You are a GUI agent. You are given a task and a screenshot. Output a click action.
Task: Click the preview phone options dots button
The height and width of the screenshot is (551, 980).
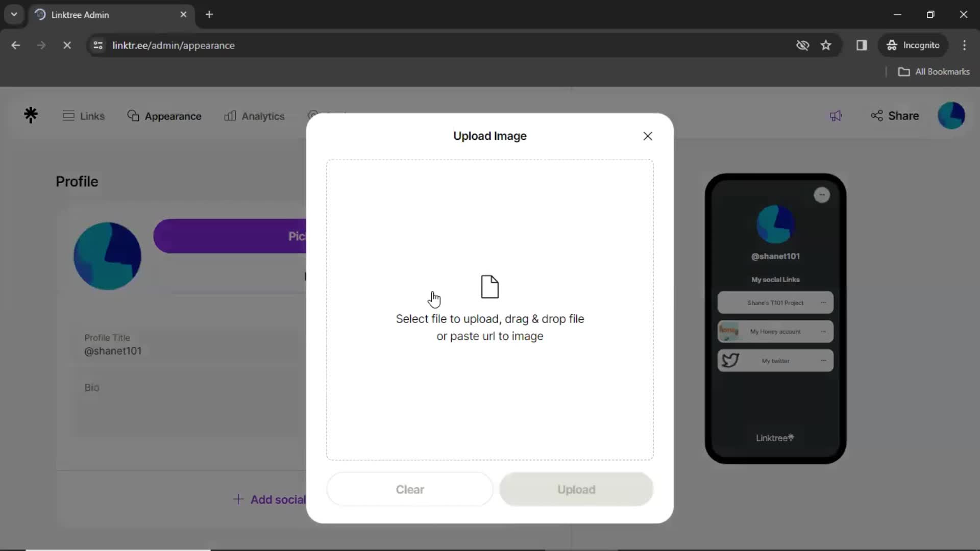pos(822,195)
